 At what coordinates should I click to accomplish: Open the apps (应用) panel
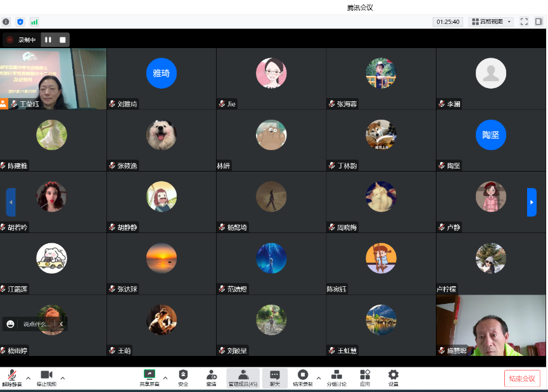(365, 376)
